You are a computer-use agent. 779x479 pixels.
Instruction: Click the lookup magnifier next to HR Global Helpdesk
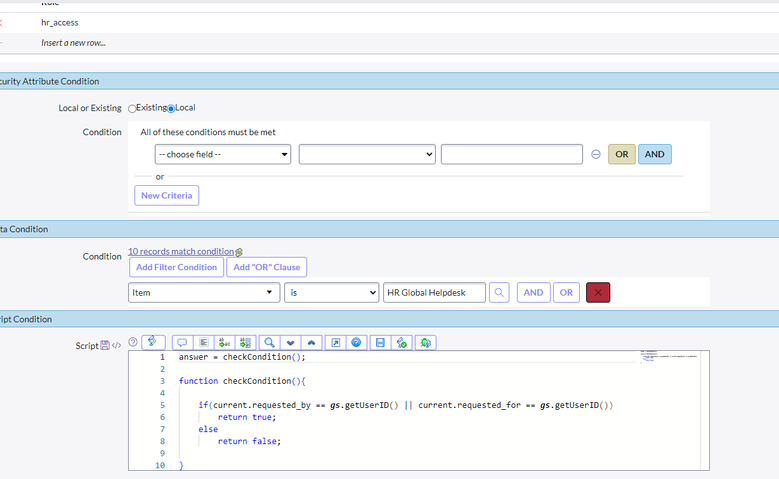[x=499, y=293]
